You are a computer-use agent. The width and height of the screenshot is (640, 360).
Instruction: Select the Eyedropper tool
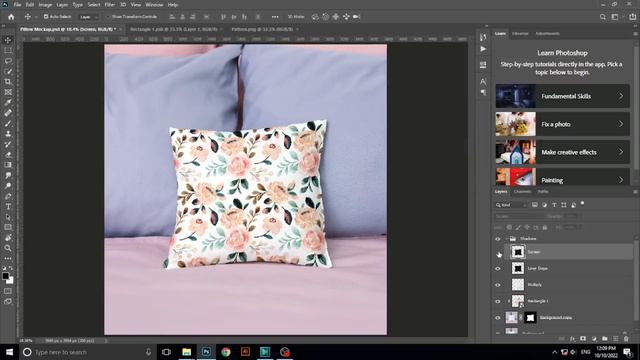(8, 102)
